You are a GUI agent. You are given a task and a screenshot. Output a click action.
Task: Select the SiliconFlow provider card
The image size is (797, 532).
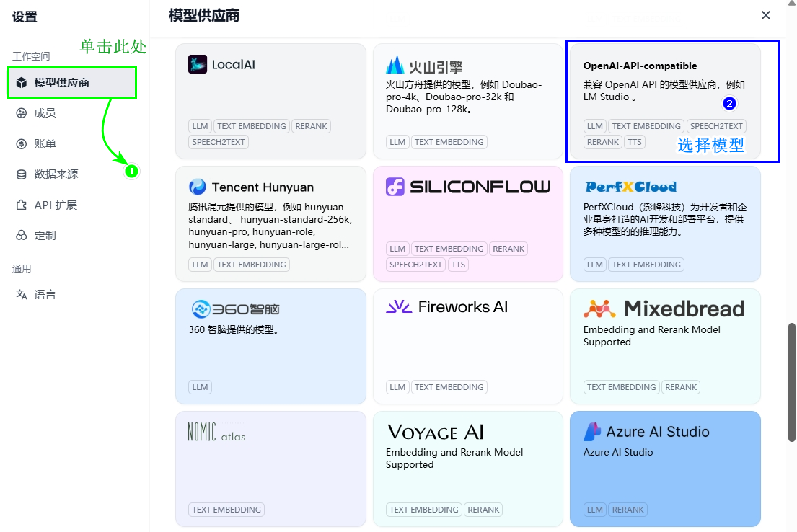467,223
